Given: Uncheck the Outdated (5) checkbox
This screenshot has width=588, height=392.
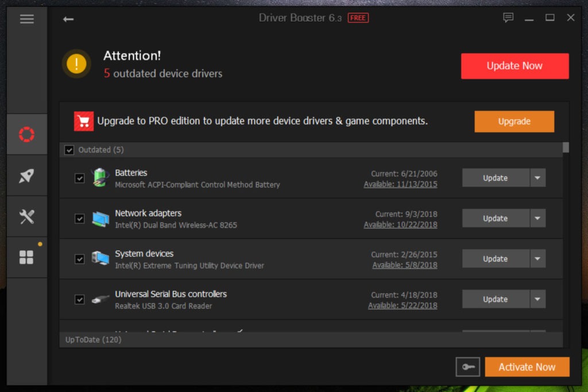Looking at the screenshot, I should coord(69,150).
